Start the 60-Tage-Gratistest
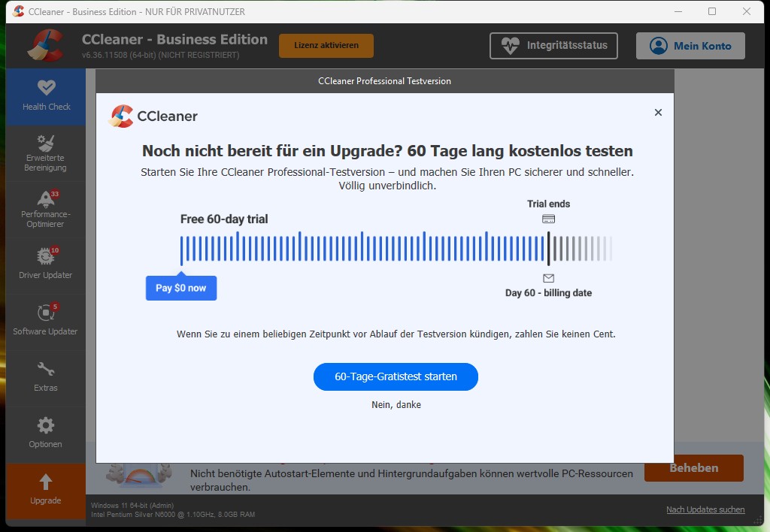770x532 pixels. [396, 377]
